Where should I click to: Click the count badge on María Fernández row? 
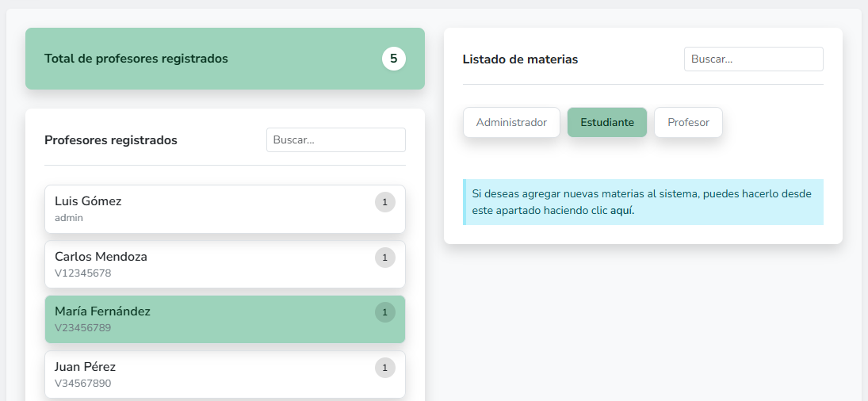[384, 312]
